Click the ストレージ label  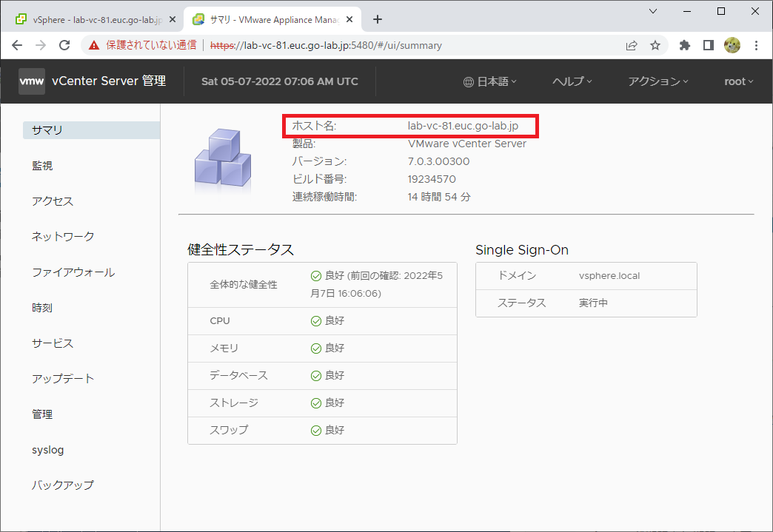point(234,403)
